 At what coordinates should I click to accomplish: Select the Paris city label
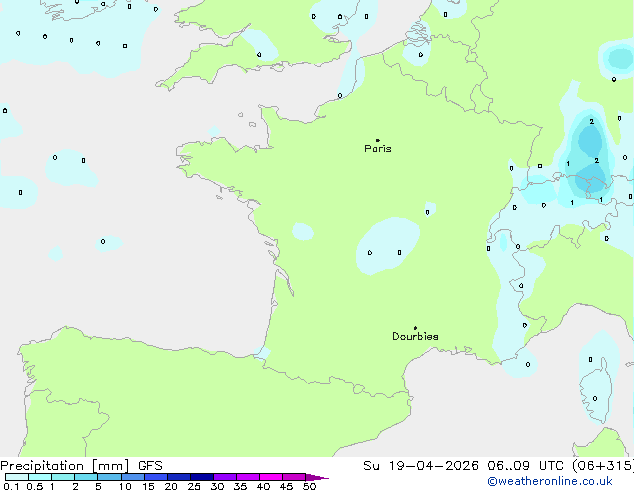click(x=378, y=149)
